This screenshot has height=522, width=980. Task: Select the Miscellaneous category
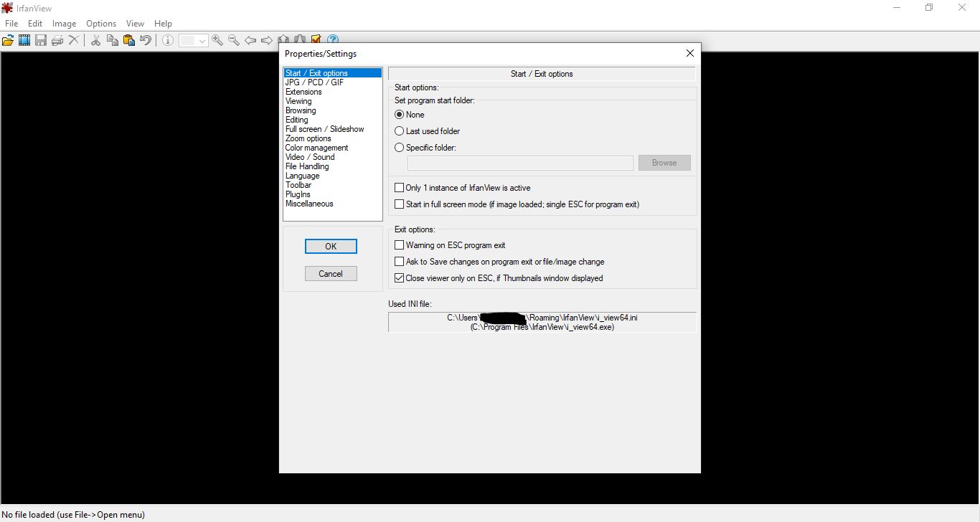pos(333,204)
